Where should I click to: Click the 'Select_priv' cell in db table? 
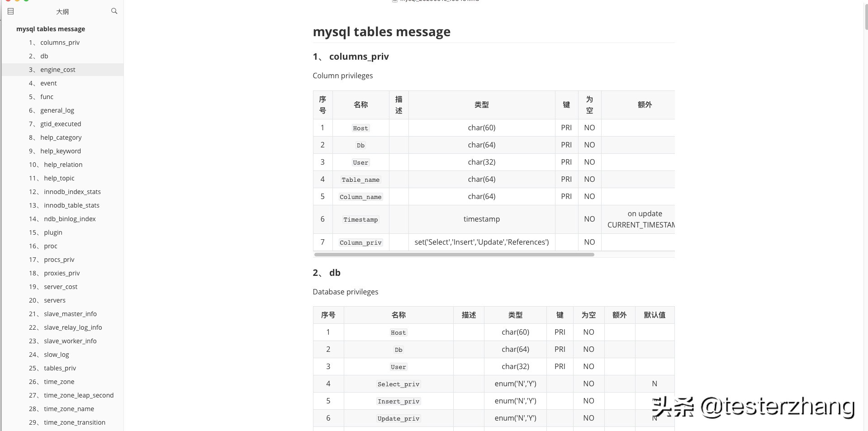(398, 384)
